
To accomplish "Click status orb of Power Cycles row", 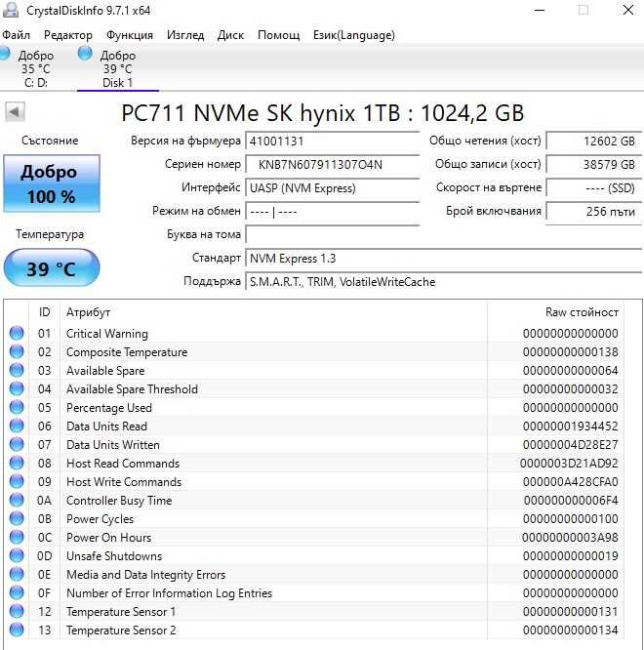I will (17, 518).
